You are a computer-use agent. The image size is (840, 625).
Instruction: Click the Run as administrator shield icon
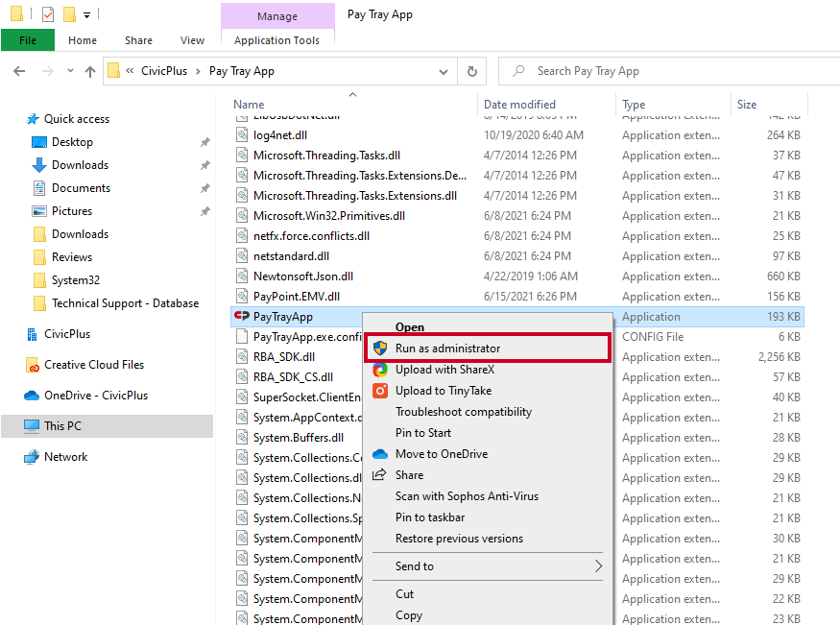tap(380, 349)
